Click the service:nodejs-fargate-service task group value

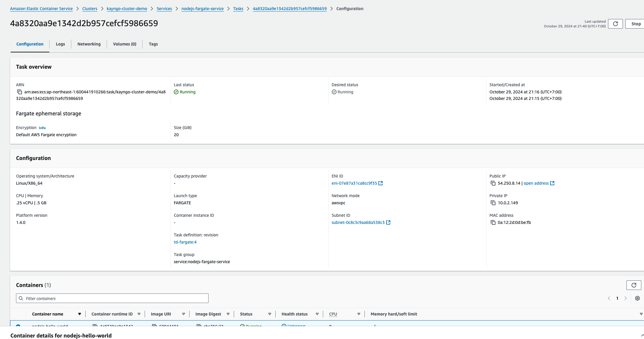202,262
